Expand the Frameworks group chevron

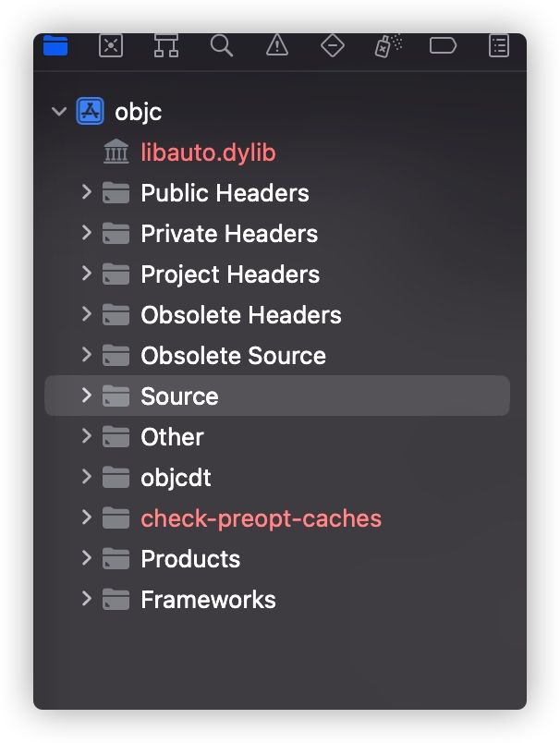86,599
